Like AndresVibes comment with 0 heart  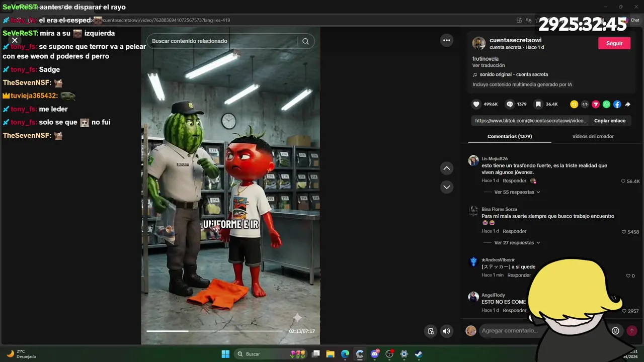628,276
